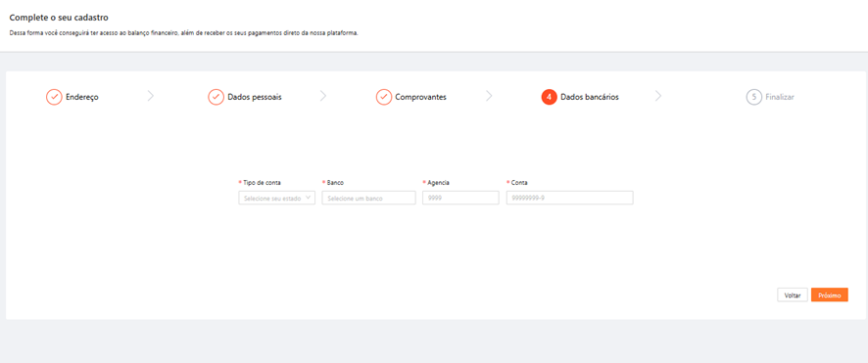The width and height of the screenshot is (868, 363).
Task: Focus the Conta input field
Action: [569, 198]
